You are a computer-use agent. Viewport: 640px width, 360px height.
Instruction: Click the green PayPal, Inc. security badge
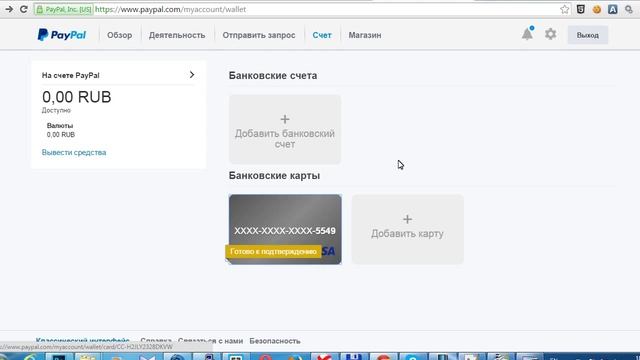[64, 9]
